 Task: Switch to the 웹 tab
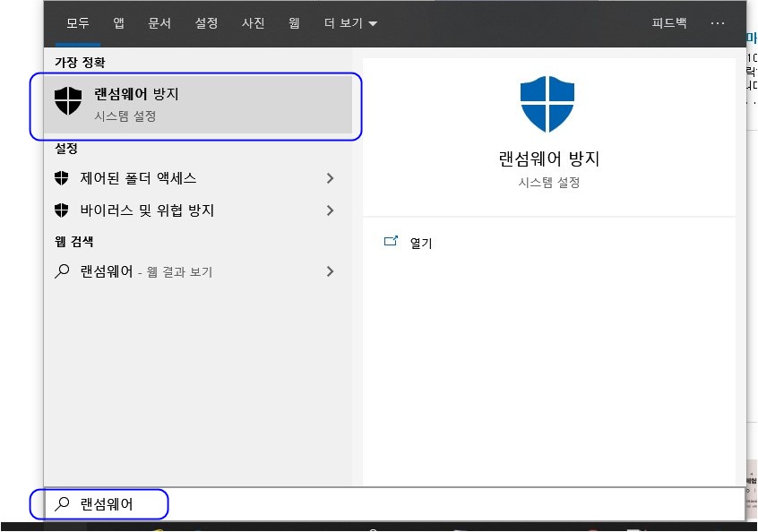(294, 22)
